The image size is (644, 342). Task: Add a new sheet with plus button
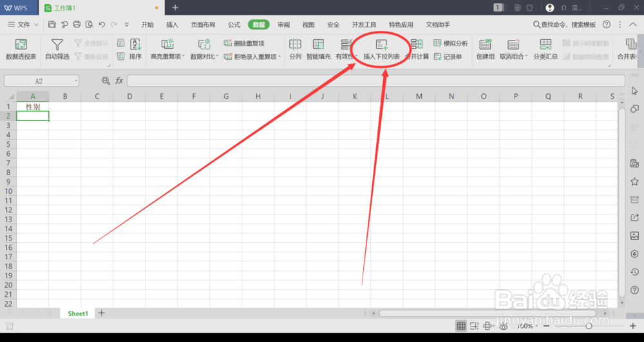[x=102, y=313]
